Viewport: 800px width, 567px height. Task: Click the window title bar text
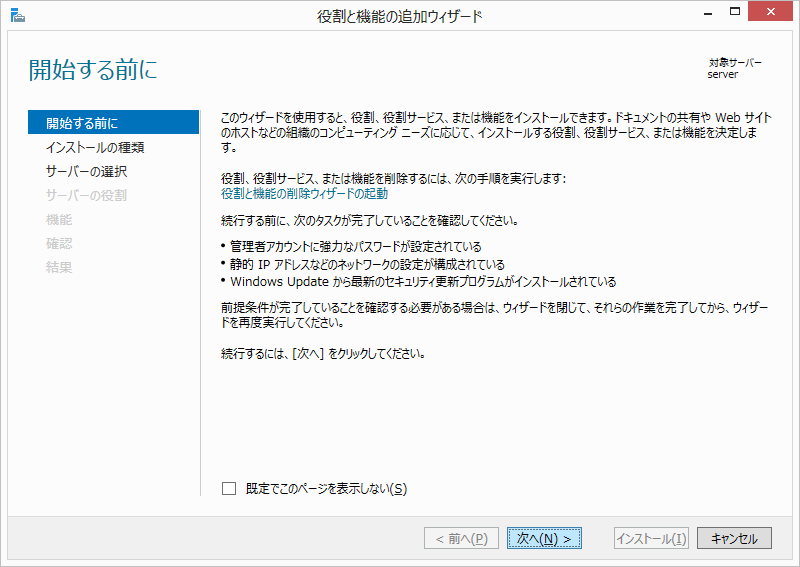[399, 15]
